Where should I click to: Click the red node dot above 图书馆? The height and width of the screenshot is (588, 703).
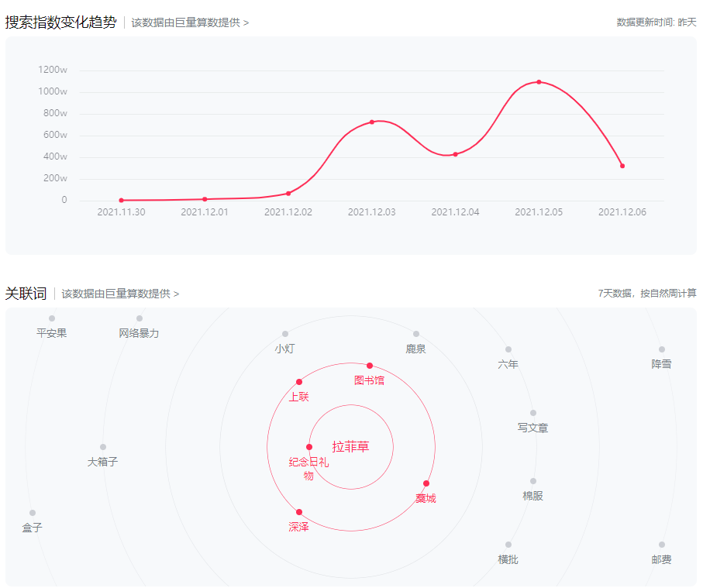click(370, 366)
